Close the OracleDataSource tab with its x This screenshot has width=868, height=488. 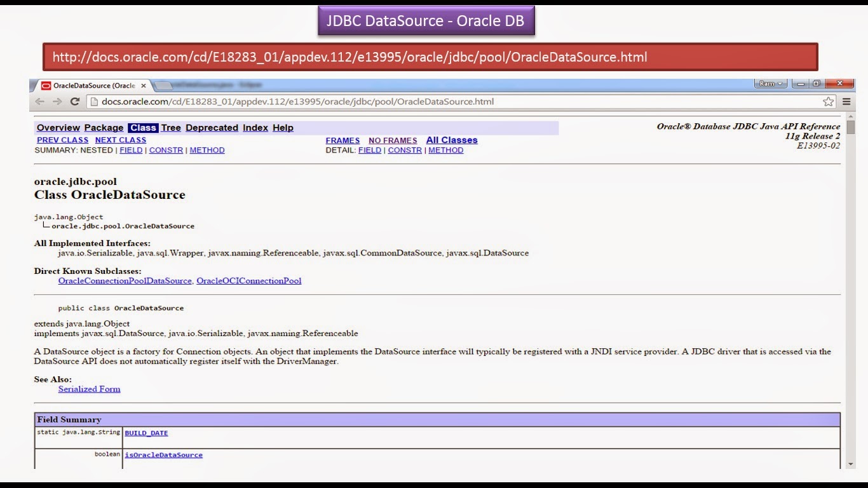click(144, 85)
